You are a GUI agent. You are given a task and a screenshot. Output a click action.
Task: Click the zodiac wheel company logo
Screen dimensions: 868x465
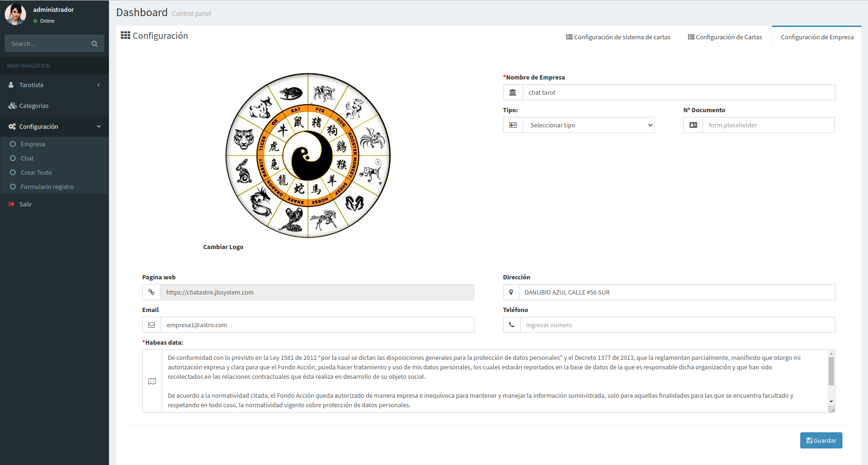308,155
